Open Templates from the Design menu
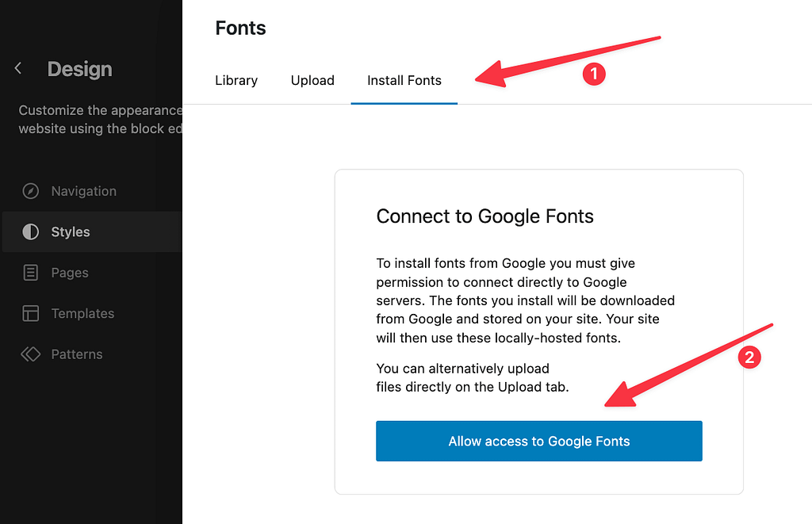 [82, 313]
